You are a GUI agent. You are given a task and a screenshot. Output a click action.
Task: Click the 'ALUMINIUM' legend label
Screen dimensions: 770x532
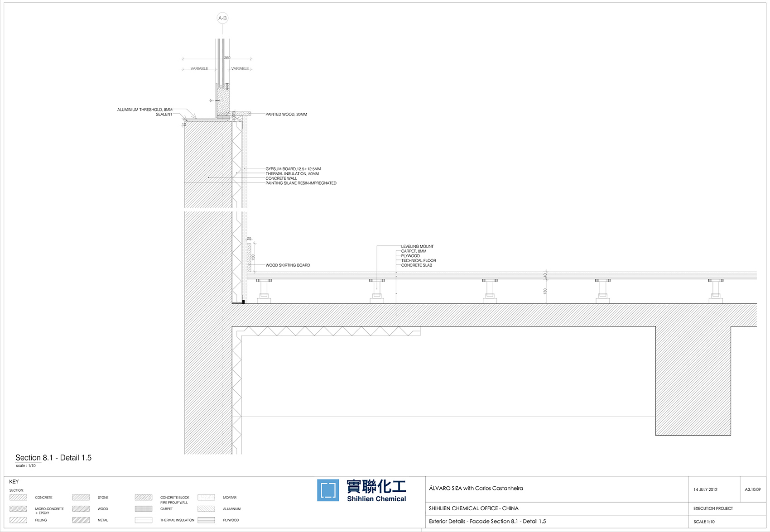click(232, 509)
